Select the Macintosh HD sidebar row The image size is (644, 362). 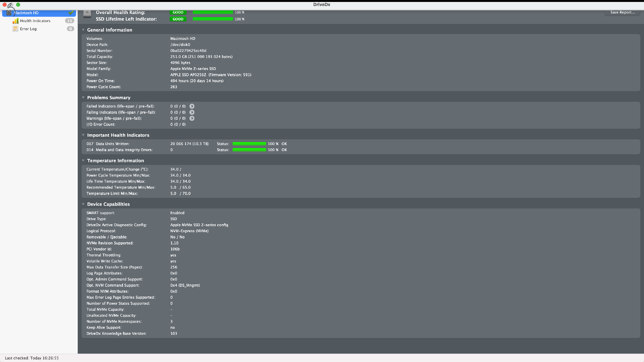(39, 13)
